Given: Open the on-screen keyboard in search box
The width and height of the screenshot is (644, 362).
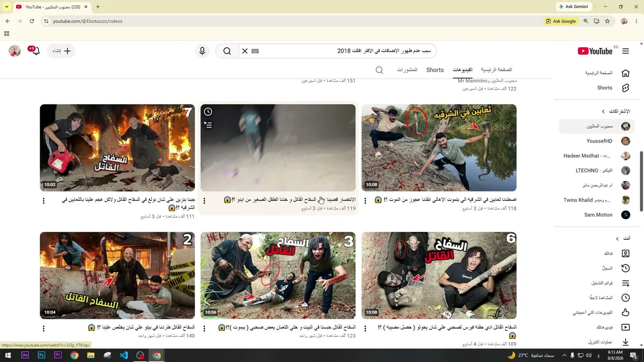Looking at the screenshot, I should coord(255,51).
